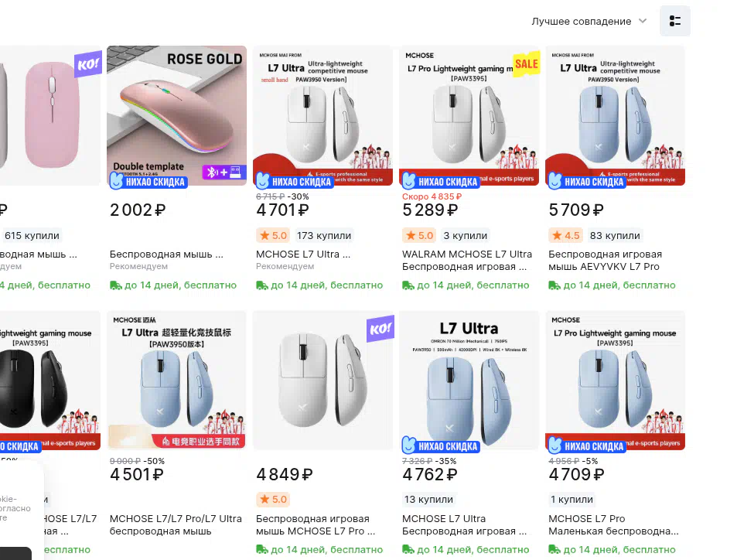737x560 pixels.
Task: Click the 173 купили label
Action: (324, 236)
